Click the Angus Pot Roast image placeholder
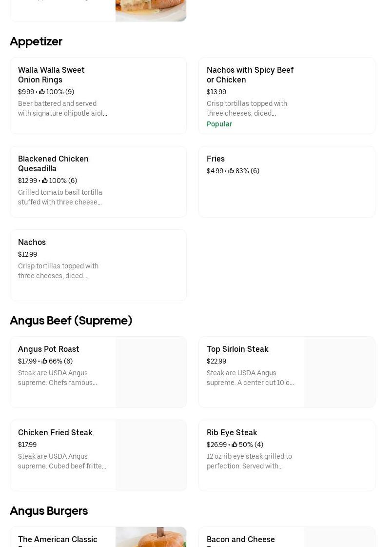This screenshot has width=392, height=547. pyautogui.click(x=151, y=372)
